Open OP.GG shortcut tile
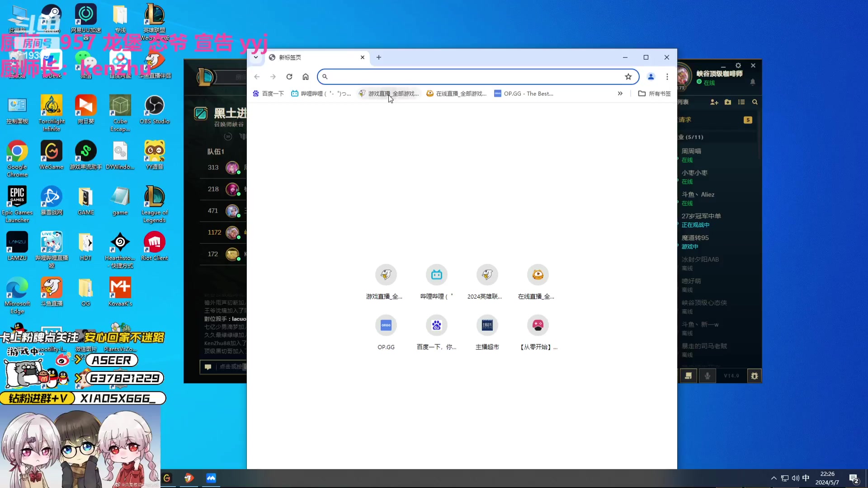The image size is (868, 488). (386, 333)
